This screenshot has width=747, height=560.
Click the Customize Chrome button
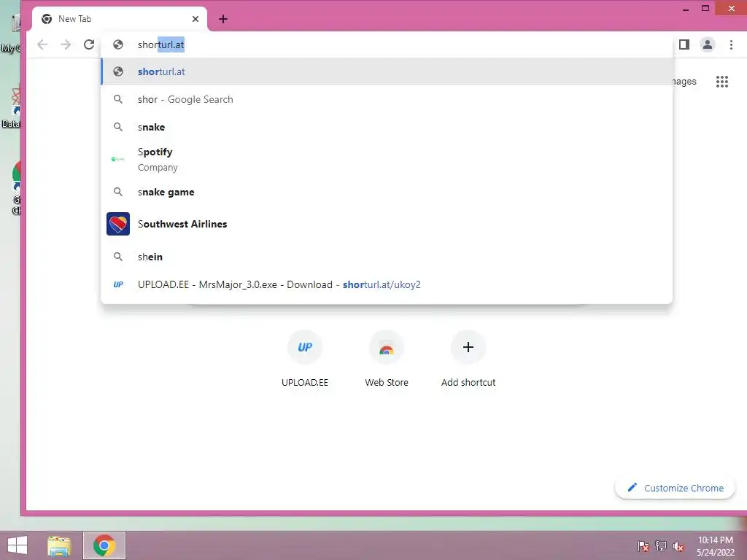pos(675,488)
